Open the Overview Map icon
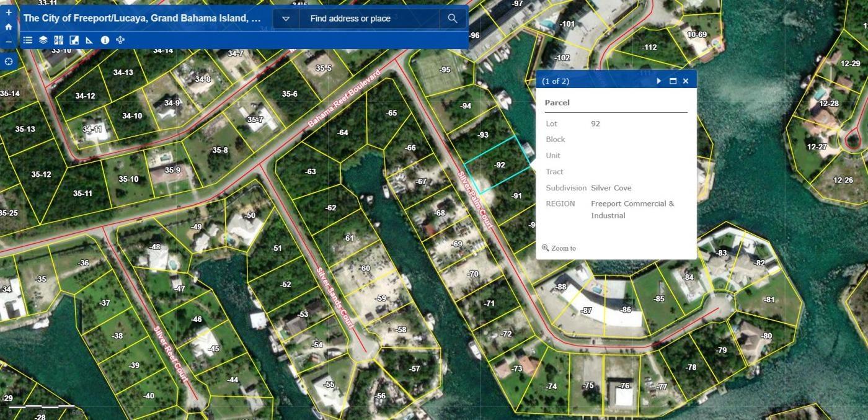The height and width of the screenshot is (420, 868). [74, 40]
